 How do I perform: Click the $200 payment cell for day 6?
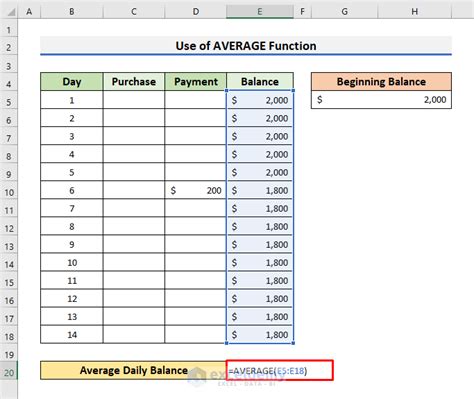click(196, 190)
